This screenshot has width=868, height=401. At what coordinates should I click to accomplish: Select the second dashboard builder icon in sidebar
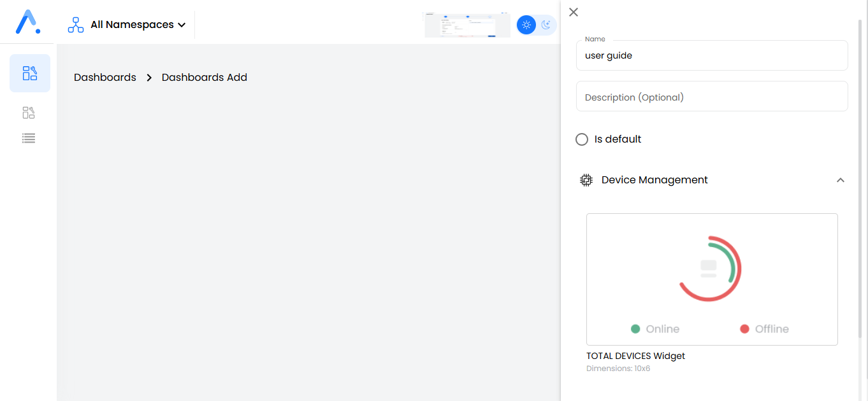point(28,112)
